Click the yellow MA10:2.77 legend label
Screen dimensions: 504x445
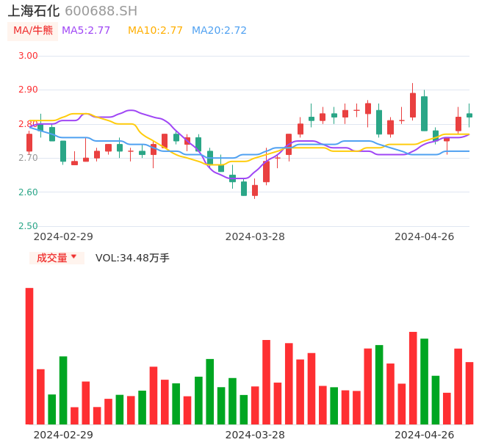tap(155, 31)
